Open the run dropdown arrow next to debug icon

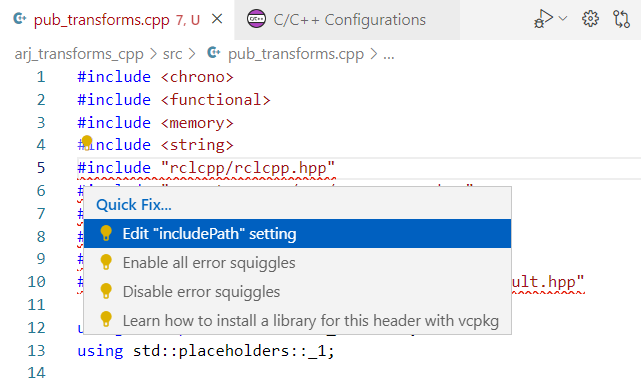point(563,18)
